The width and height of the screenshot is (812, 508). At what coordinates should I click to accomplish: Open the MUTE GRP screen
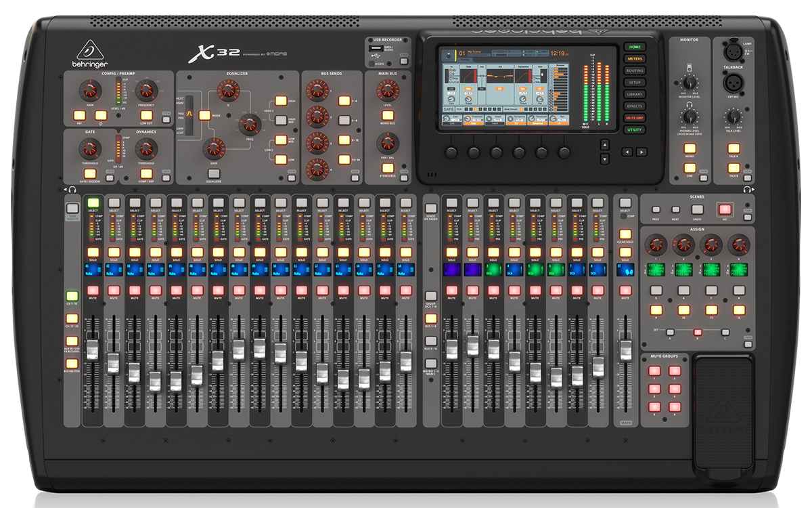(634, 118)
